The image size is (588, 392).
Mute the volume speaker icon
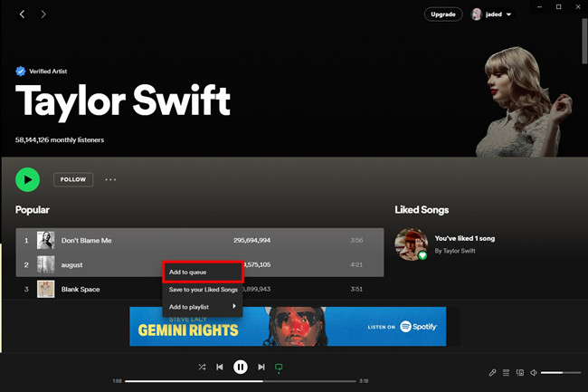tap(533, 372)
